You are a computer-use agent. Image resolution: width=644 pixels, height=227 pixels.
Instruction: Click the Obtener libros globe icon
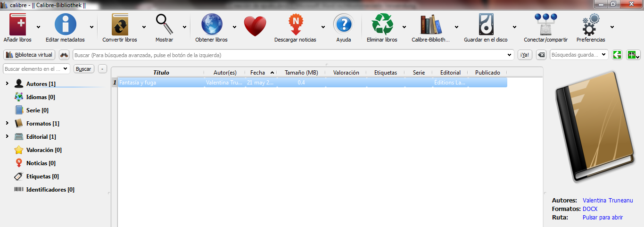point(211,25)
